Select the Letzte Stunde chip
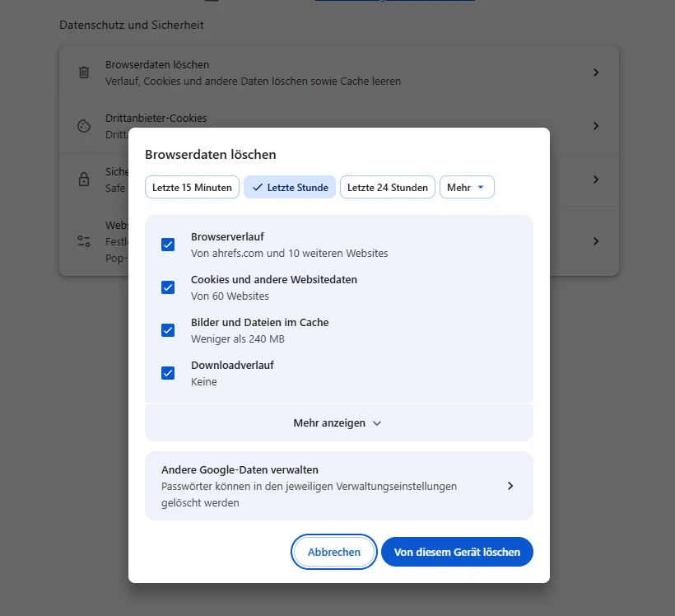This screenshot has height=616, width=675. pyautogui.click(x=290, y=188)
